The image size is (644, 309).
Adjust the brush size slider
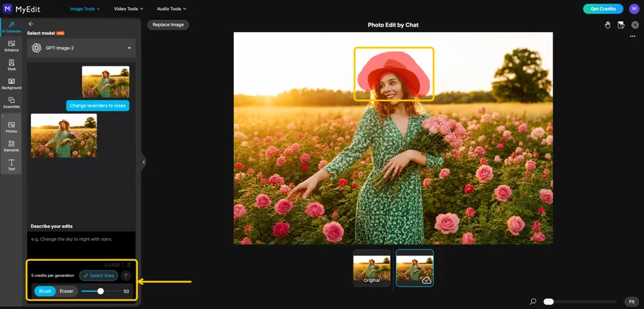100,292
